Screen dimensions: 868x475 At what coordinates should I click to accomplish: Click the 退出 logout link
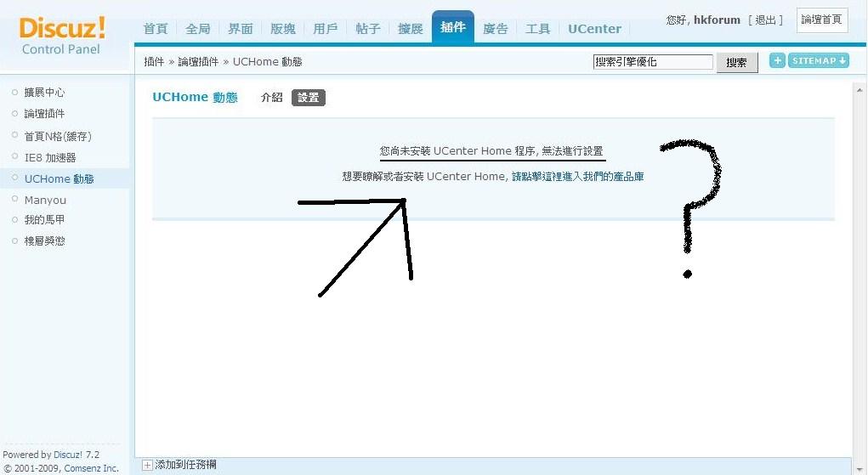coord(765,20)
